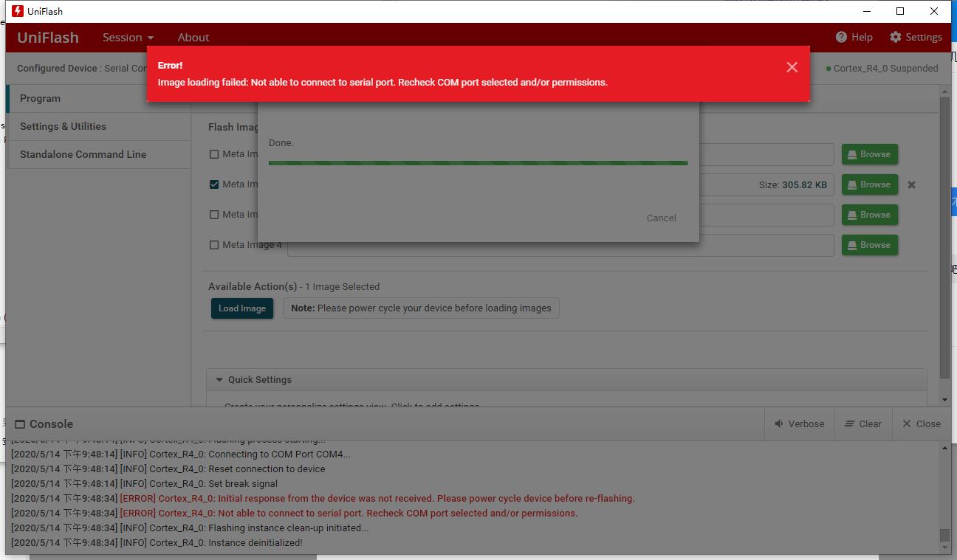Viewport: 957px width, 560px height.
Task: Click the power cycle note text
Action: point(421,308)
